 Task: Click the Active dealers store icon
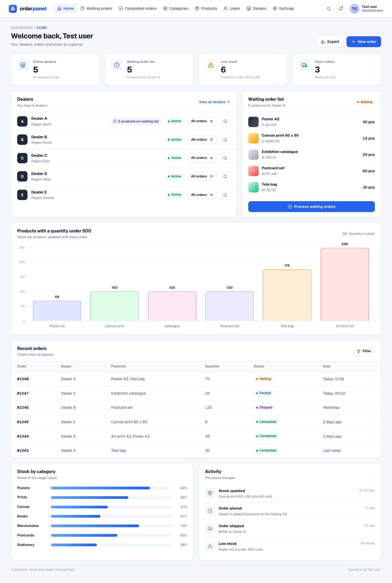pyautogui.click(x=23, y=65)
